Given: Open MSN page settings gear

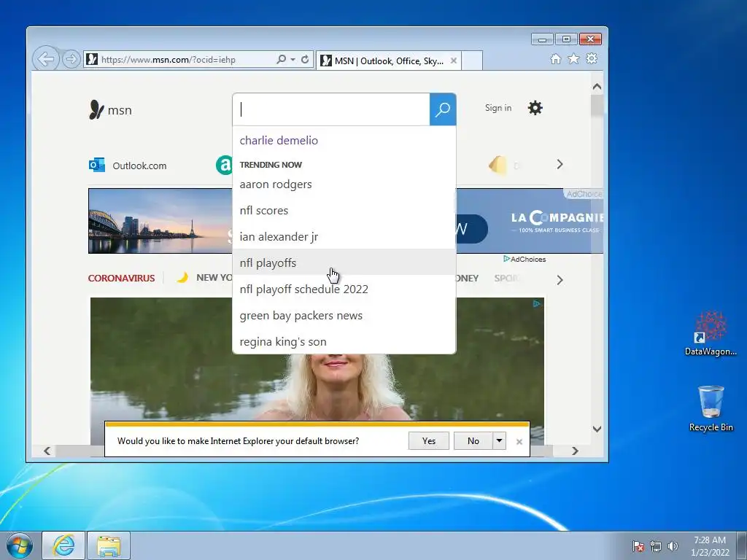Looking at the screenshot, I should click(x=535, y=108).
